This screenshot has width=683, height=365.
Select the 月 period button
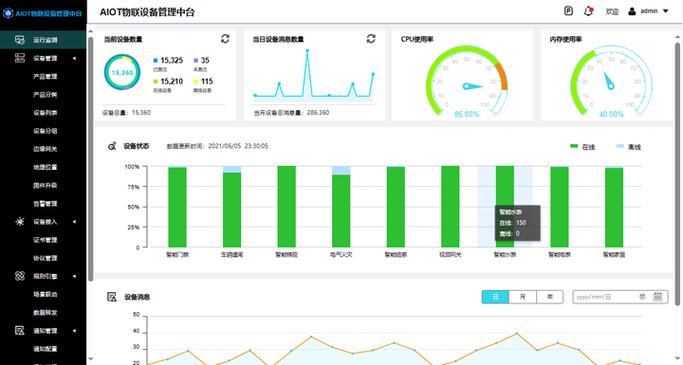[523, 297]
